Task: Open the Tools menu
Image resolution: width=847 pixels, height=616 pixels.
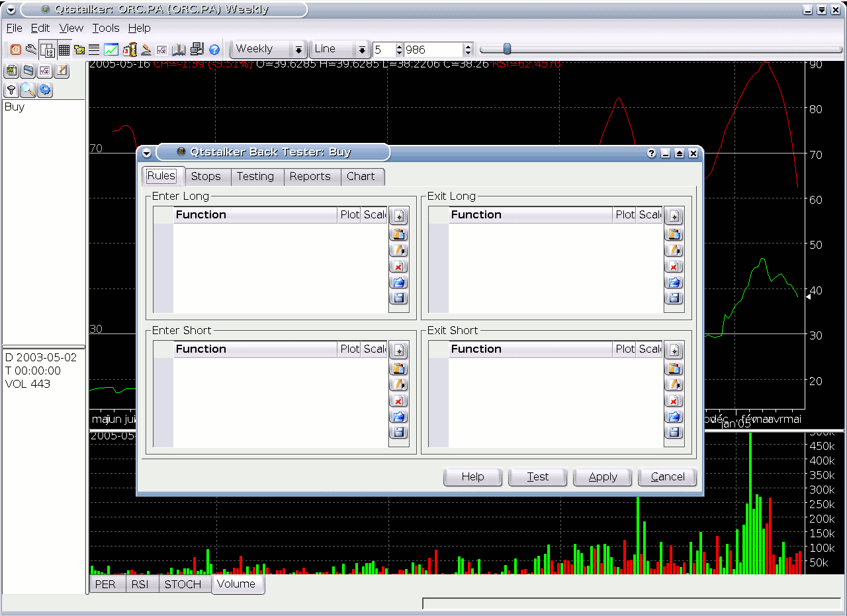Action: coord(106,28)
